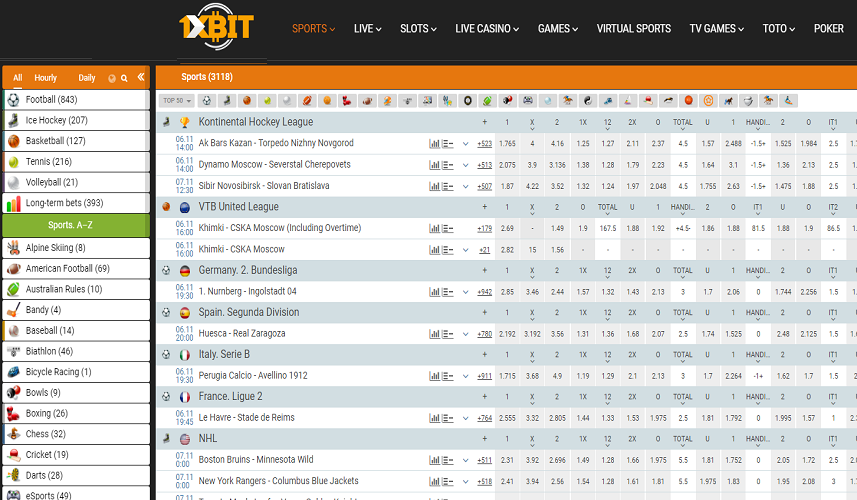The image size is (857, 500).
Task: Open bet list icon for Dynamo Moscow match
Action: pos(448,165)
